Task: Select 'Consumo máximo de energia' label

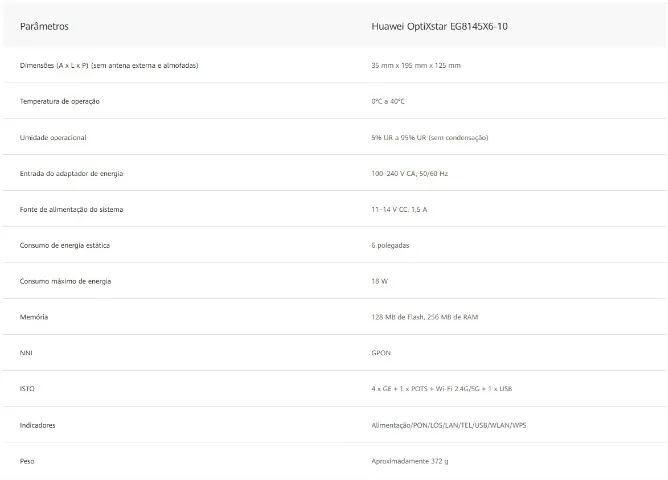Action: 65,281
